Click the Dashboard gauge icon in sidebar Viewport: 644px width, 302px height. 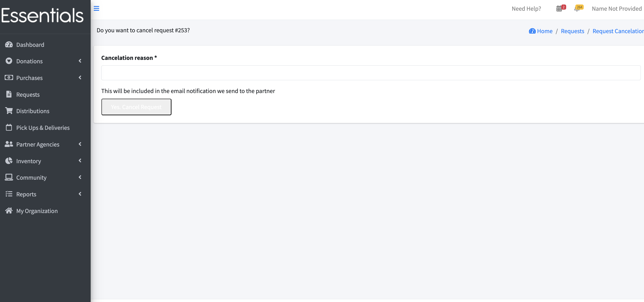tap(9, 44)
